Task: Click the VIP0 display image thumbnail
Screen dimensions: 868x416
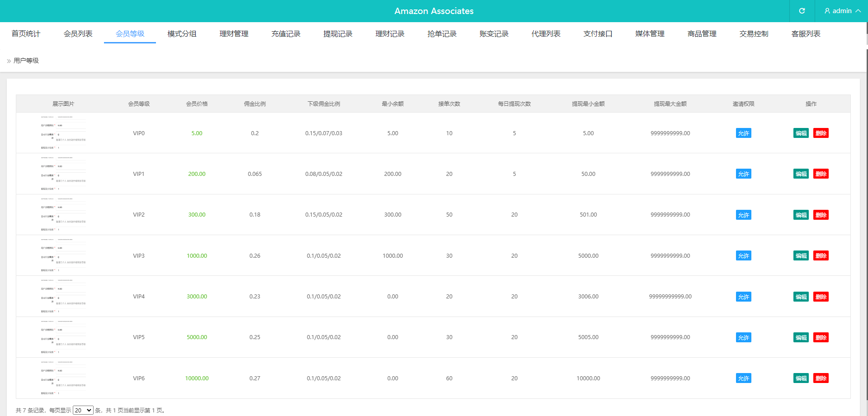Action: point(63,133)
